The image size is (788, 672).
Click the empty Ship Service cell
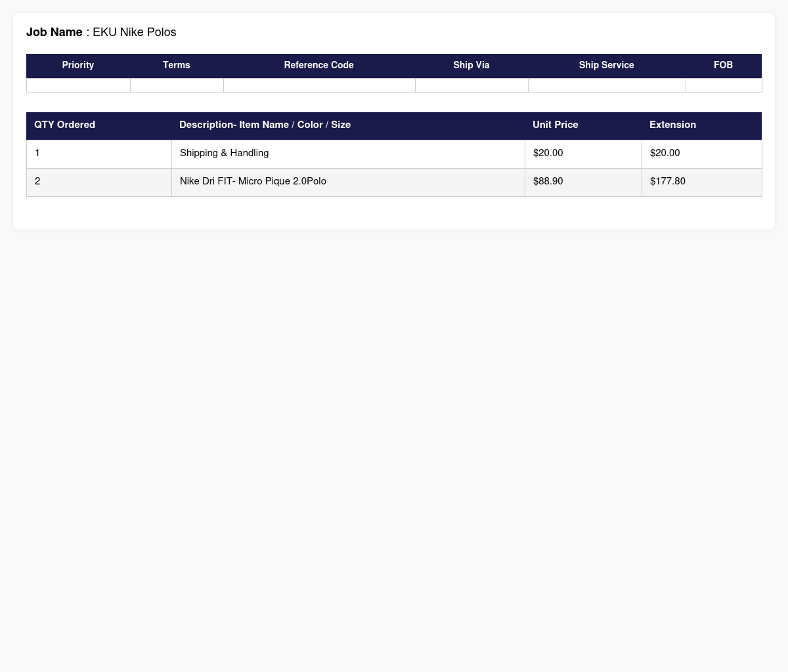tap(607, 85)
